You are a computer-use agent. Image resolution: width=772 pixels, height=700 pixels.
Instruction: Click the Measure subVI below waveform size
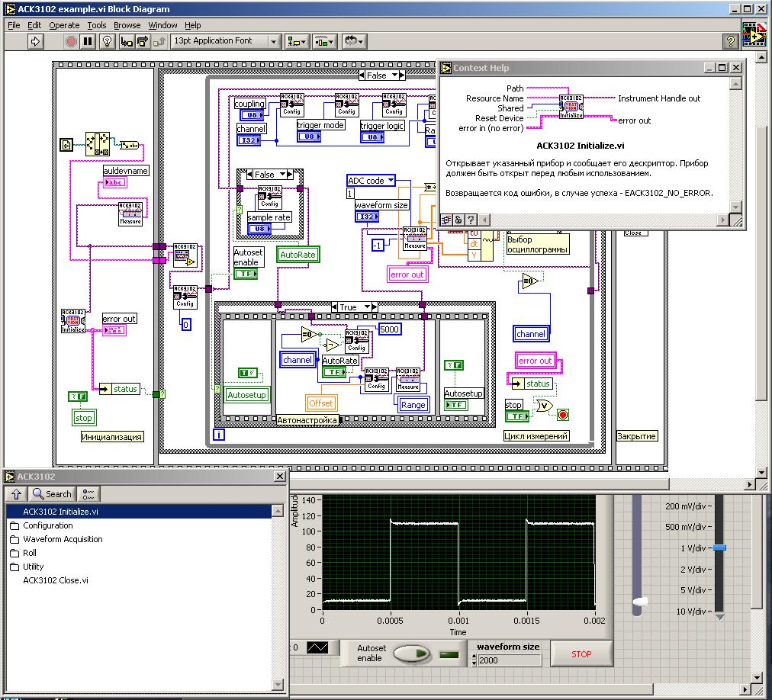point(414,238)
